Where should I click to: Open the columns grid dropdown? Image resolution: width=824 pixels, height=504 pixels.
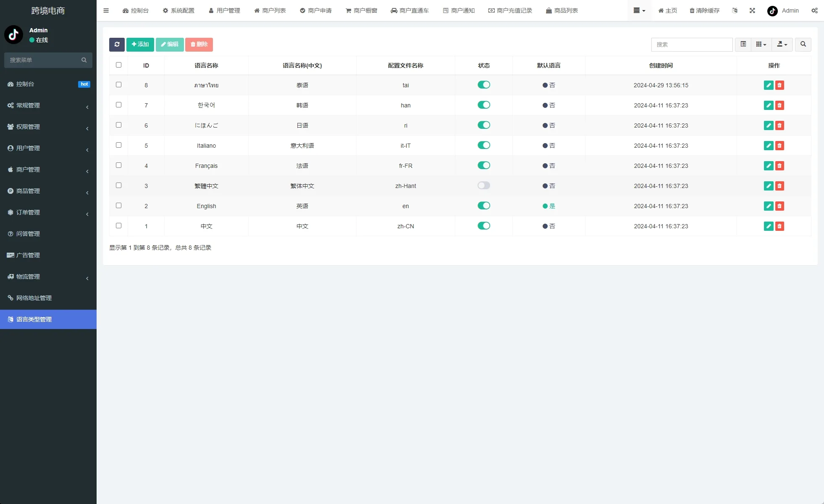pyautogui.click(x=761, y=44)
